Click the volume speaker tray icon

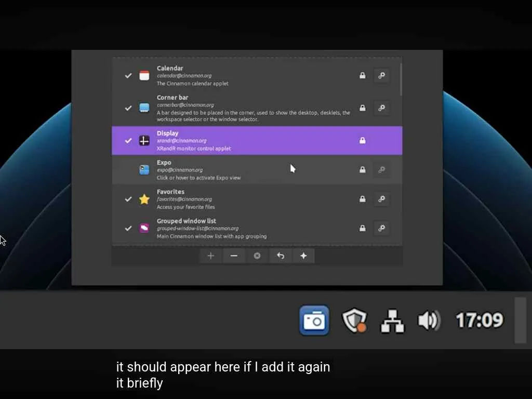[429, 320]
